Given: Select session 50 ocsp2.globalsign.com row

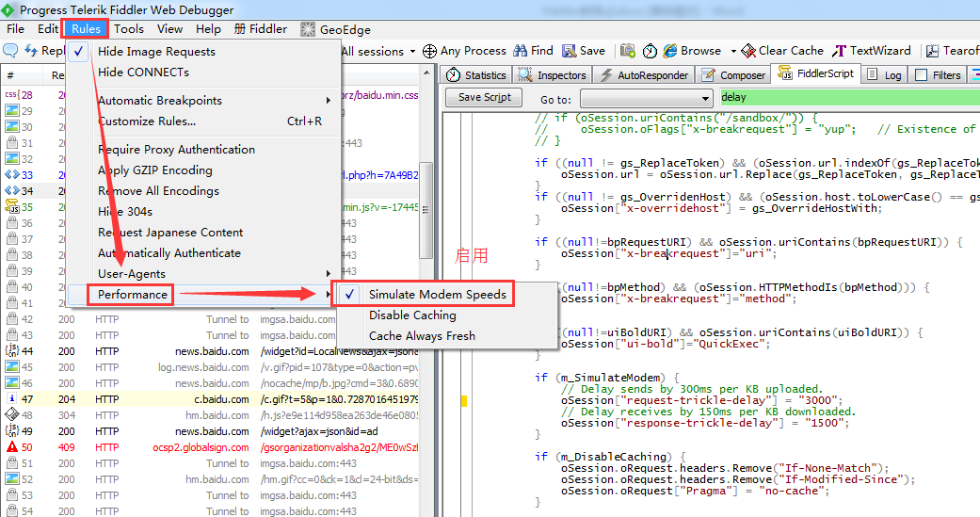Looking at the screenshot, I should (211, 447).
